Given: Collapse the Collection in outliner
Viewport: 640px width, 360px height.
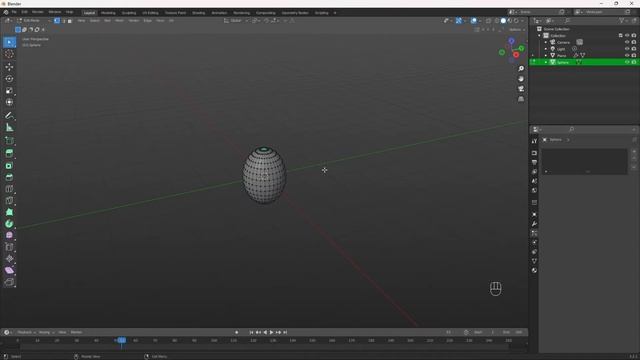Looking at the screenshot, I should (x=540, y=36).
